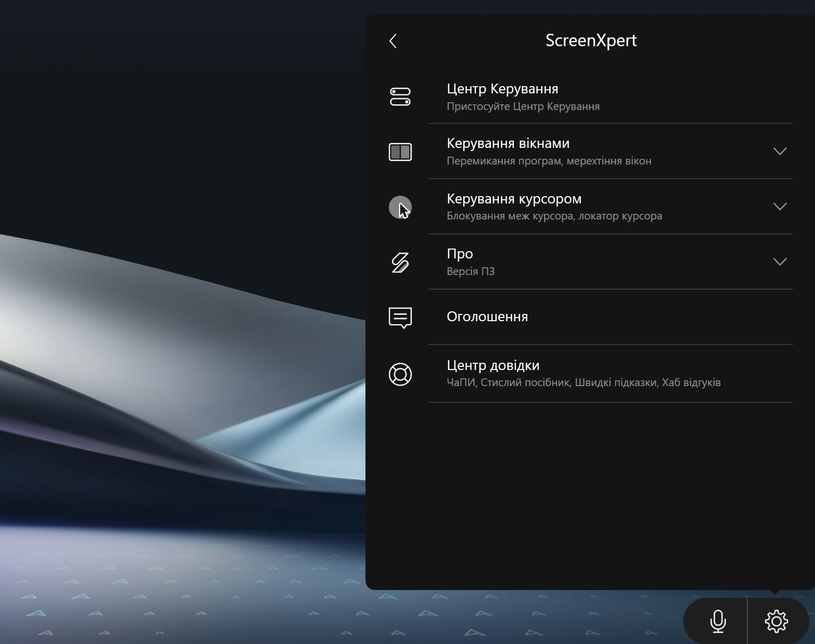Click the cursor icon for Керування курсором
The image size is (815, 644).
point(400,208)
